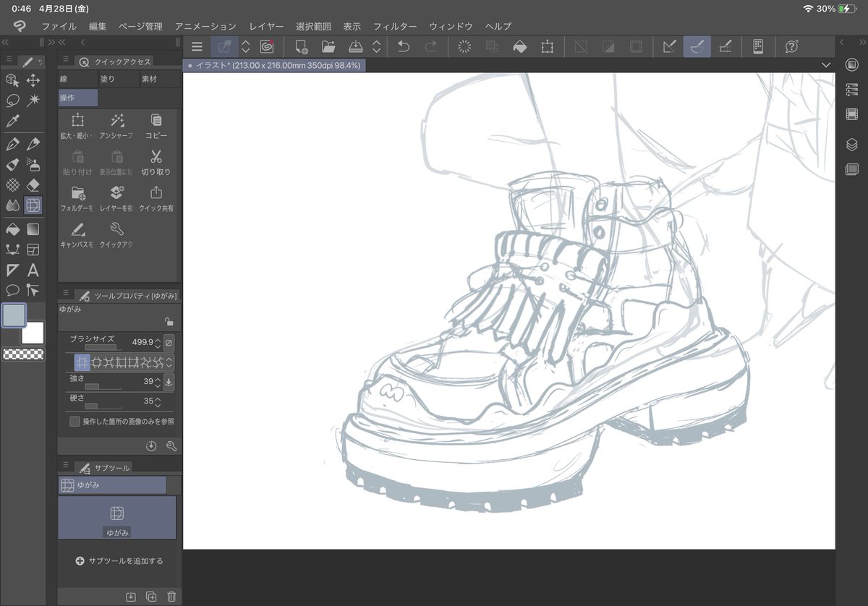Viewport: 868px width, 606px height.
Task: Adjust 強さ value 39 stepper arrows
Action: pos(158,381)
